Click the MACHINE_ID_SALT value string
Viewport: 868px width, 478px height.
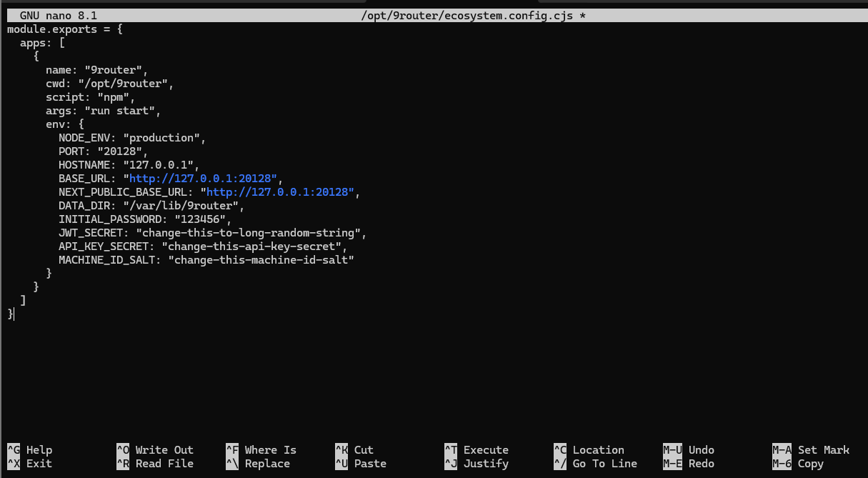click(261, 260)
